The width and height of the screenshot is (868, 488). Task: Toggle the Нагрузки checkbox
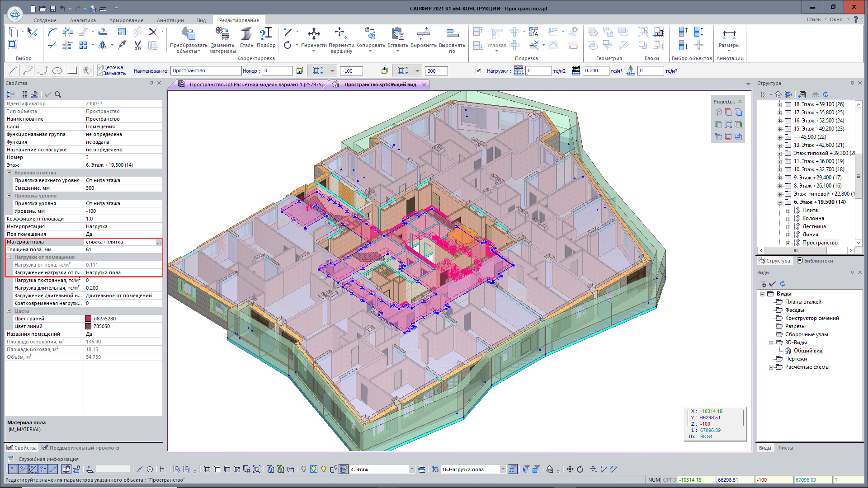[x=478, y=70]
